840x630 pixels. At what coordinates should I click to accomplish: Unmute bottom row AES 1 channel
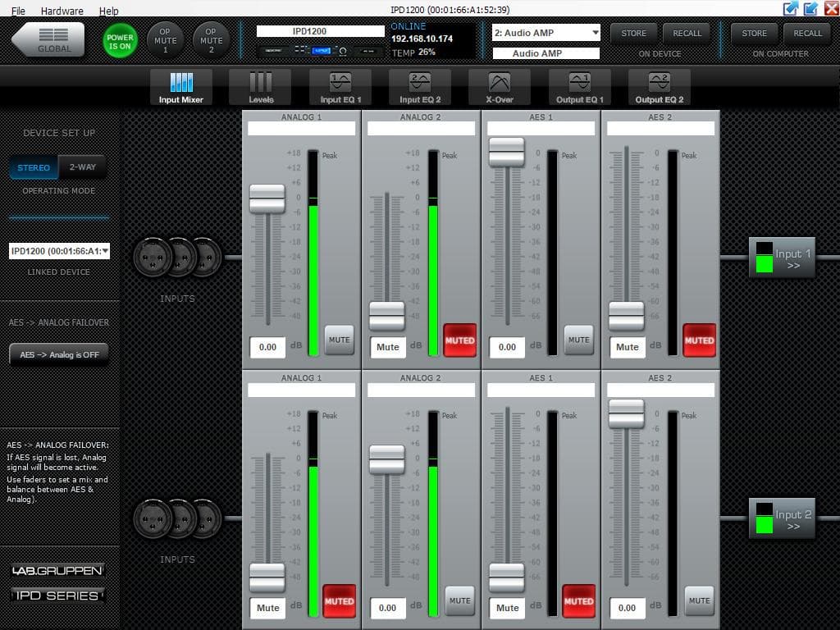tap(578, 601)
